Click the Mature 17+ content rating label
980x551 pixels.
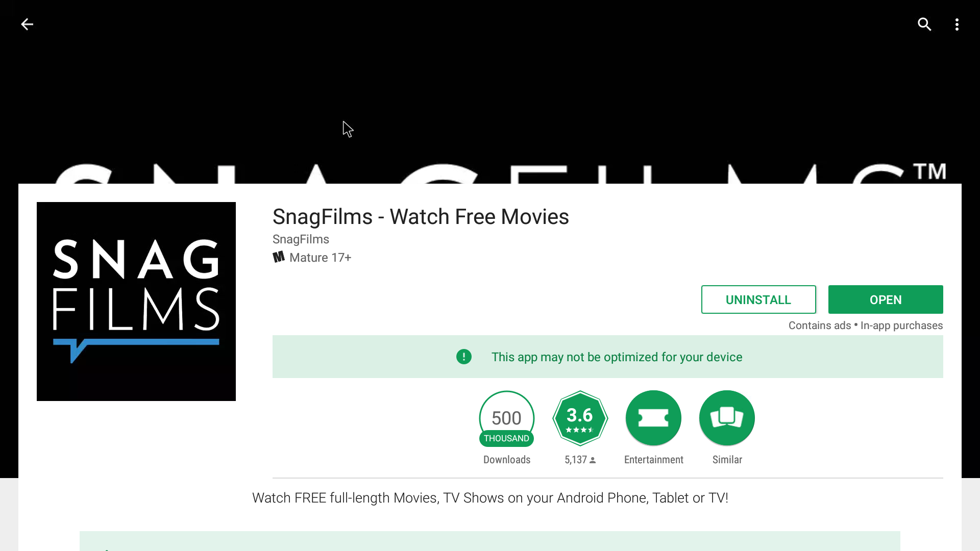[312, 257]
